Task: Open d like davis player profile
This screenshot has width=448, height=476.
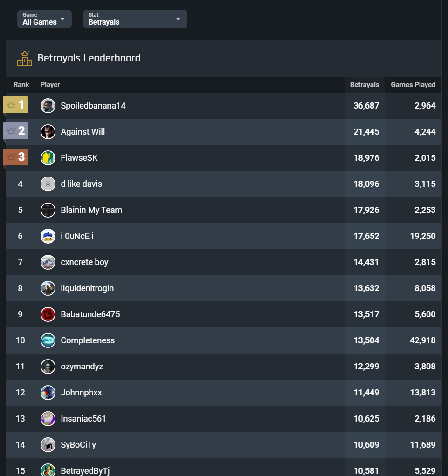Action: click(81, 184)
